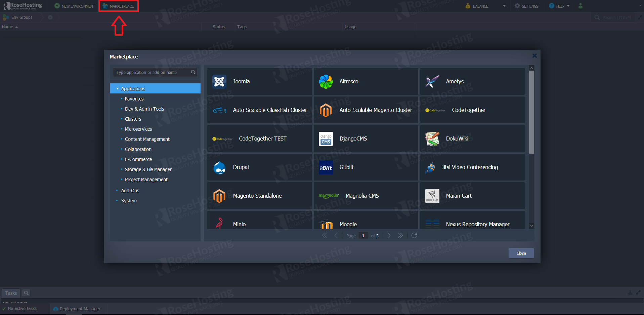This screenshot has height=315, width=644.
Task: Open the Tasks tab
Action: coord(11,293)
